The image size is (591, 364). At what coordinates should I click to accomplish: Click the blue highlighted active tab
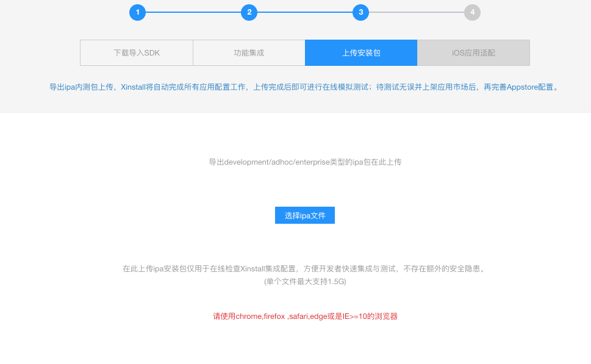click(361, 52)
